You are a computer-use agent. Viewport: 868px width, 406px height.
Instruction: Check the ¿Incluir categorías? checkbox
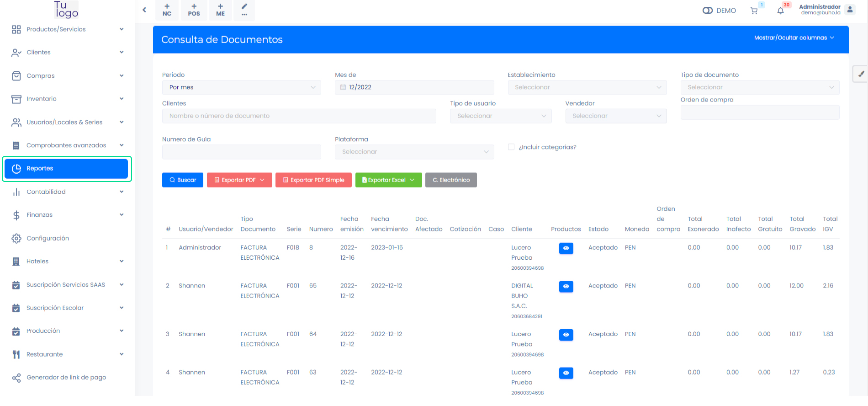(511, 147)
